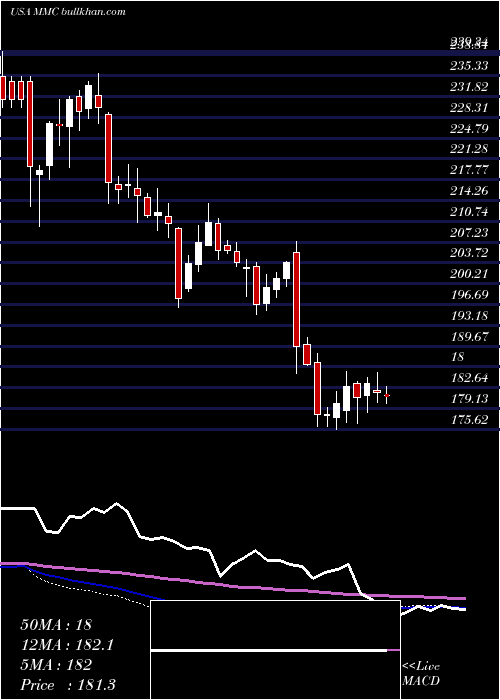Click the 231.82 price label
This screenshot has width=500, height=700.
[469, 87]
